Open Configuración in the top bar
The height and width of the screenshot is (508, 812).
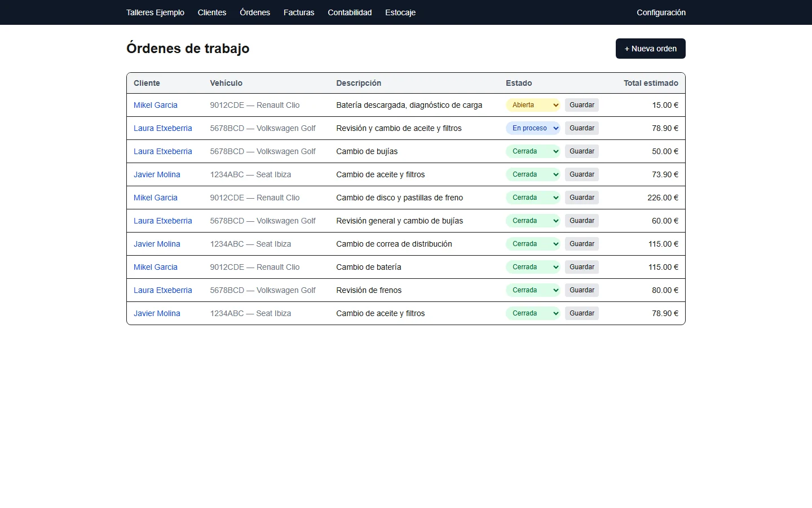[661, 12]
